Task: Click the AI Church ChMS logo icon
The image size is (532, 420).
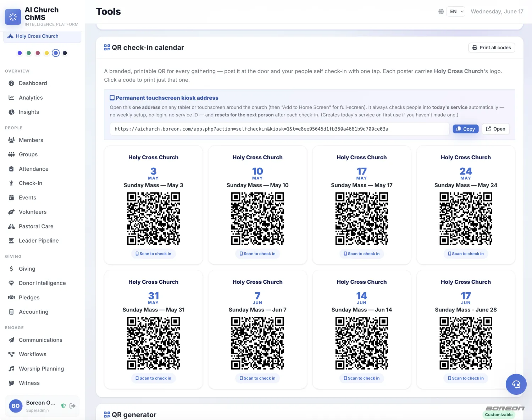Action: (13, 17)
